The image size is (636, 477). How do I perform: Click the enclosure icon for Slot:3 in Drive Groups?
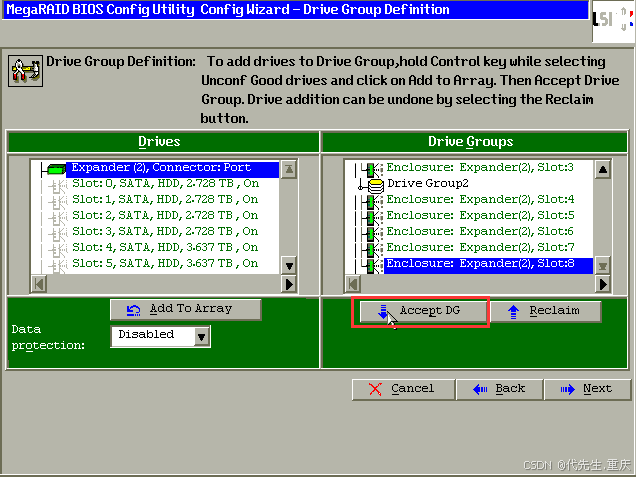coord(372,168)
